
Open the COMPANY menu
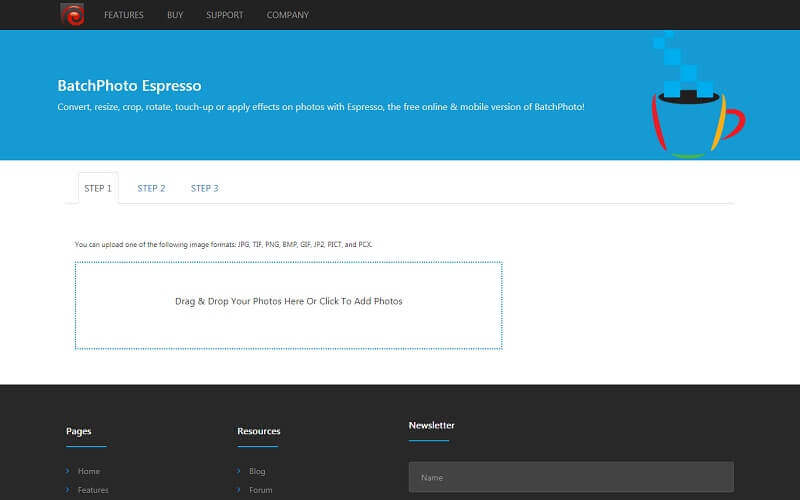[x=288, y=15]
